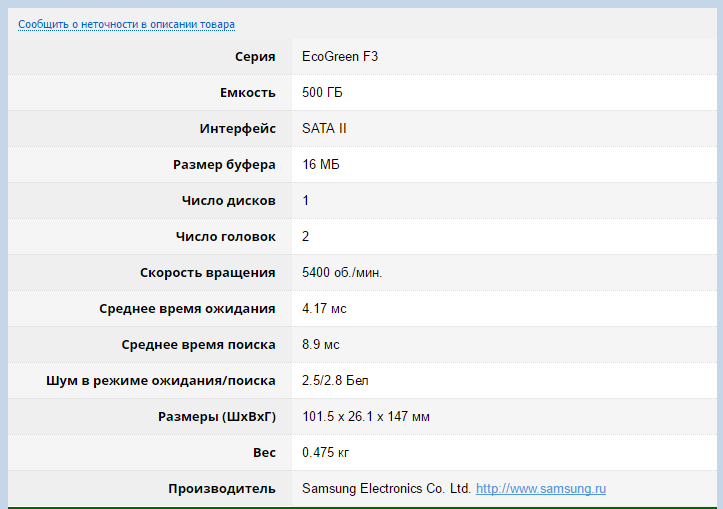The image size is (723, 509).
Task: Select the "5400 об./мин." rotation speed value
Action: click(342, 272)
